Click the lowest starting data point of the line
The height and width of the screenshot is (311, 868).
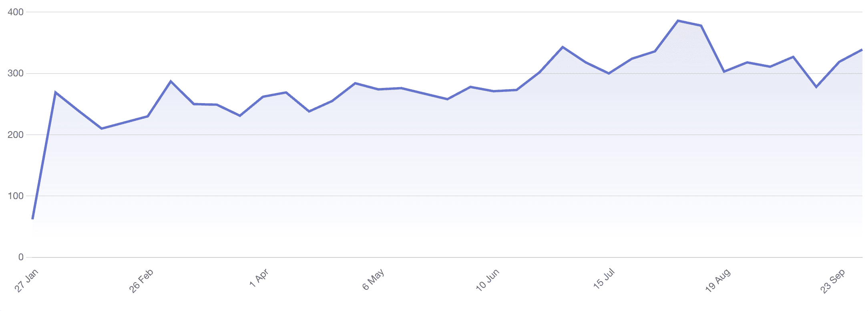pos(32,219)
